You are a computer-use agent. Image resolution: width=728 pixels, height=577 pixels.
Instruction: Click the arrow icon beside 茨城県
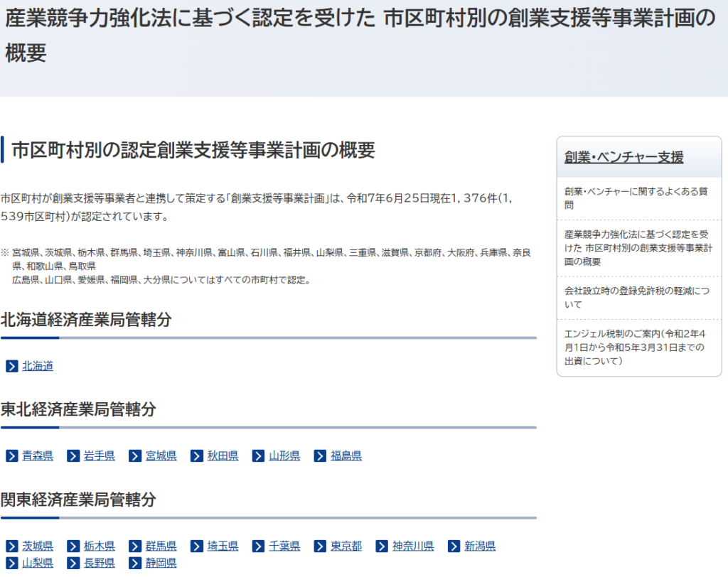click(x=11, y=546)
